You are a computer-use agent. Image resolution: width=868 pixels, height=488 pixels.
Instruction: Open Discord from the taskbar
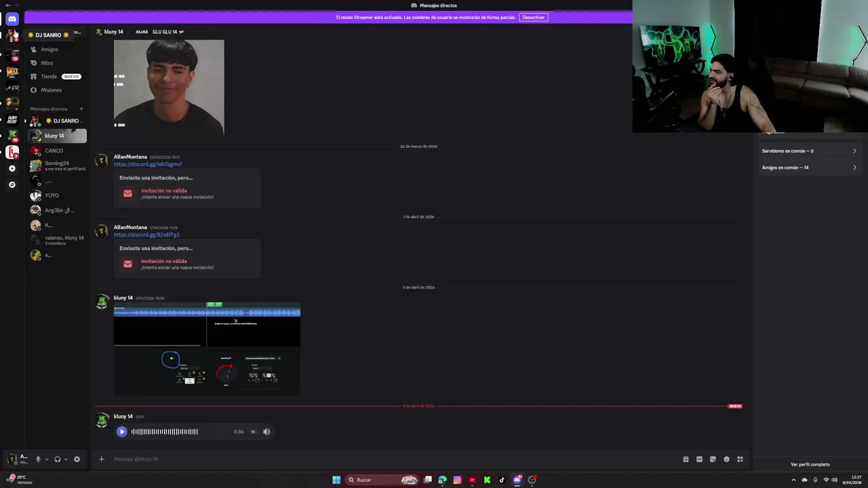pos(517,480)
